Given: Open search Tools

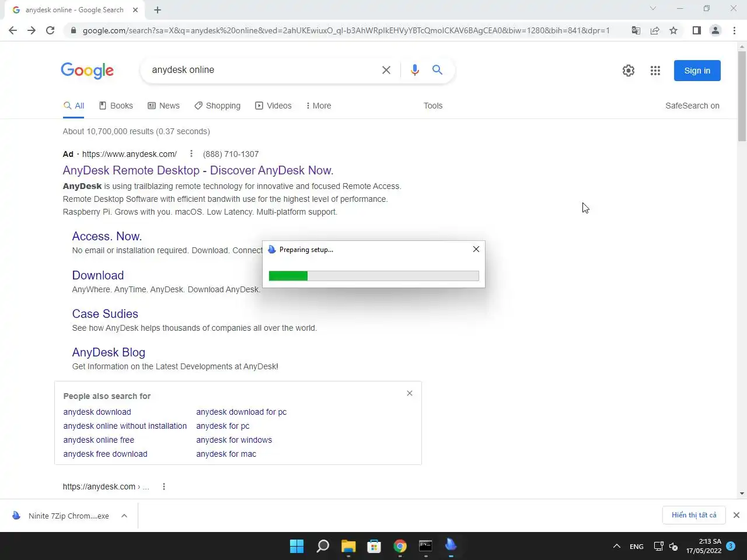Looking at the screenshot, I should pyautogui.click(x=433, y=106).
